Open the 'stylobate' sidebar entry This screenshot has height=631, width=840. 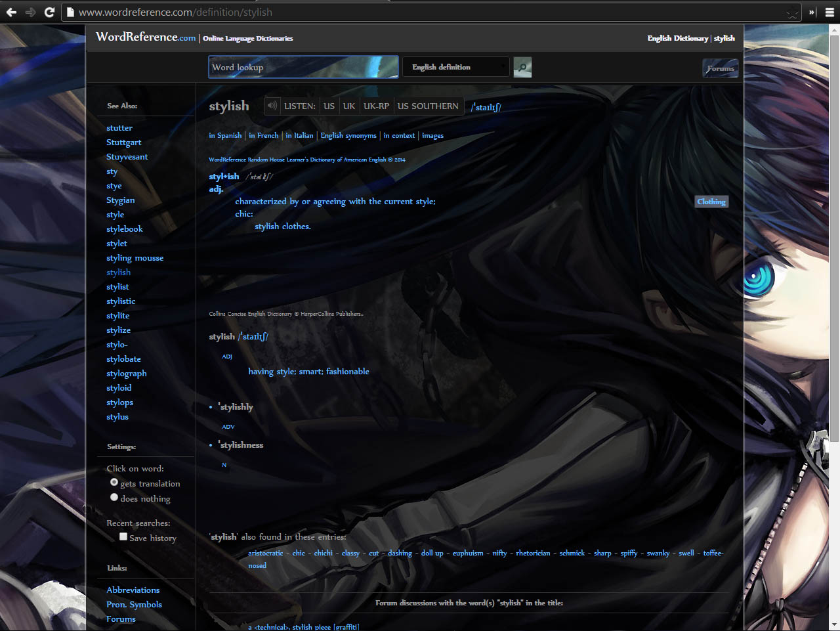point(123,359)
